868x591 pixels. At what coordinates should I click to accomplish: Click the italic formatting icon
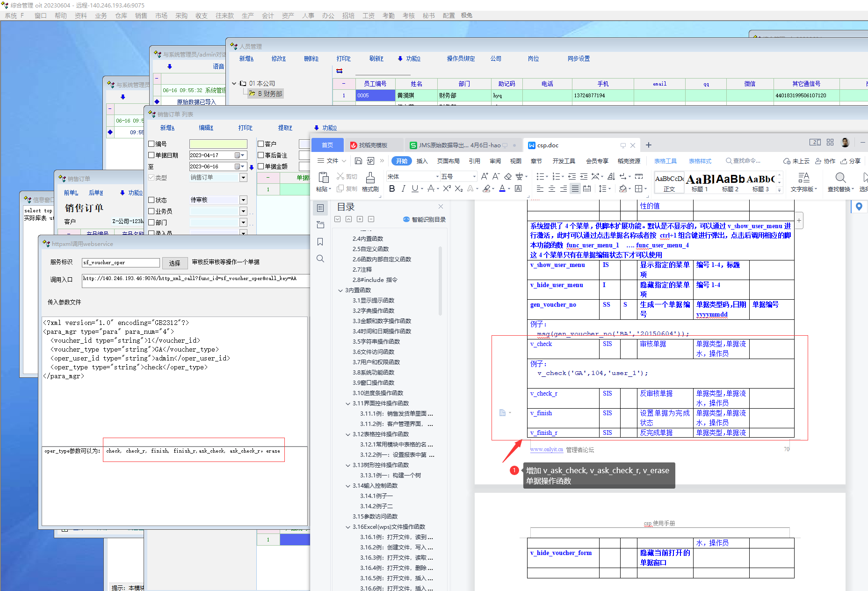coord(403,188)
